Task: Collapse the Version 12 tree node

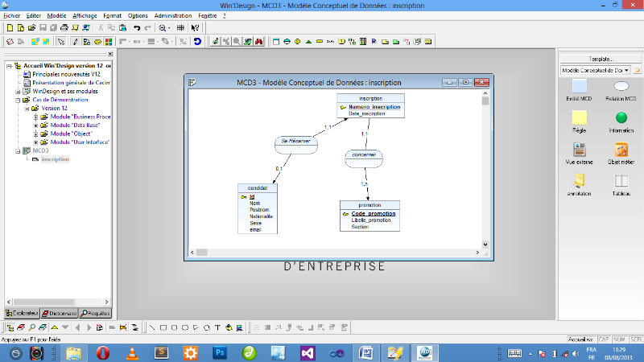Action: (x=26, y=109)
